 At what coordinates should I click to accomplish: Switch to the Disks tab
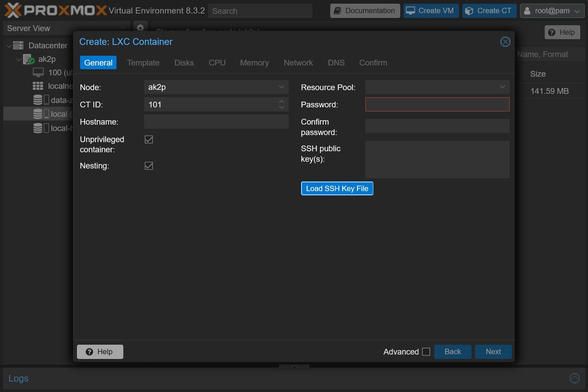tap(184, 63)
